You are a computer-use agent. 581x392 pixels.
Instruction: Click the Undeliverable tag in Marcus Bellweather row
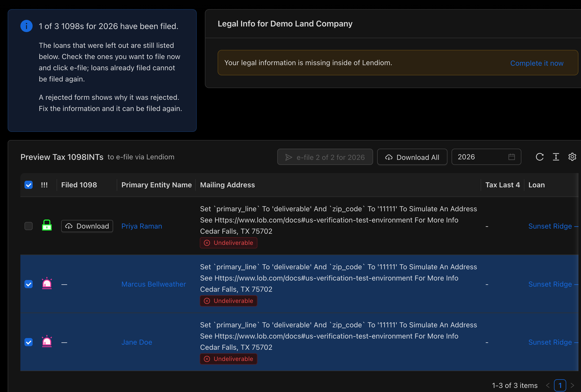[229, 301]
